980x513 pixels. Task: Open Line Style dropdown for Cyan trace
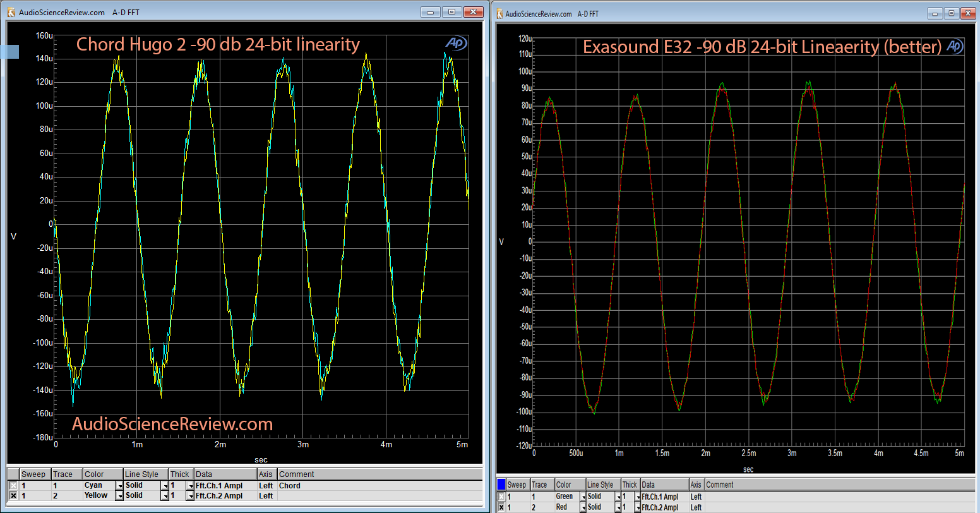click(x=164, y=486)
